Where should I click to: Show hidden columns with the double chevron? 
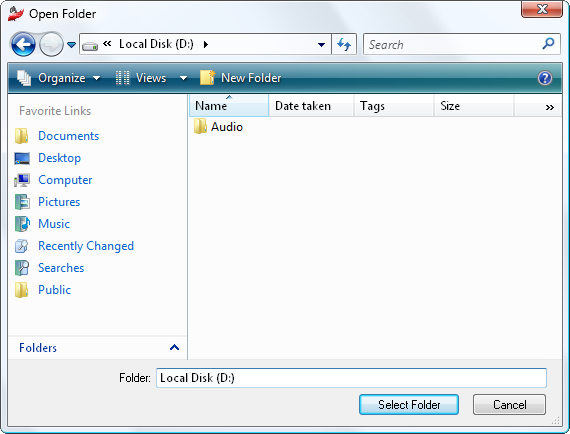tap(549, 107)
